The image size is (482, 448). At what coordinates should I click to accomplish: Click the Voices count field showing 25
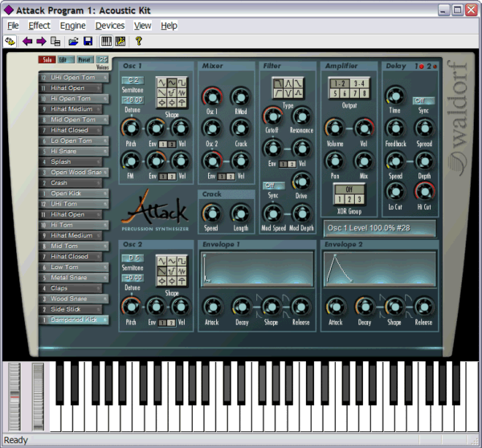point(103,59)
